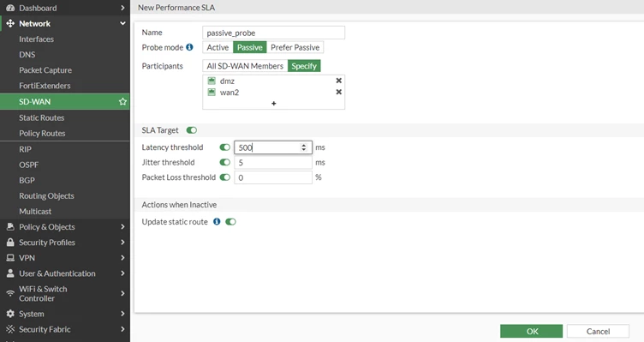
Task: Select Prefer Passive probe mode
Action: pos(295,47)
